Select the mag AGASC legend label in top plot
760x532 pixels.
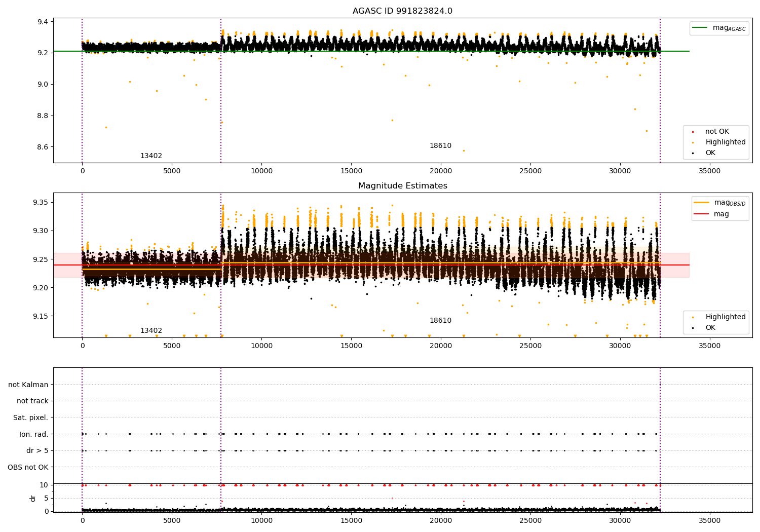coord(729,28)
